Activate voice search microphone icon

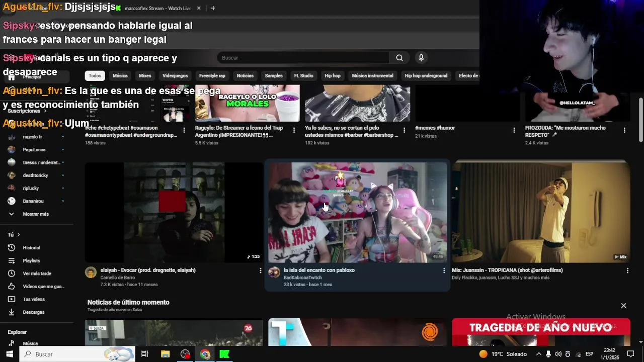[421, 58]
